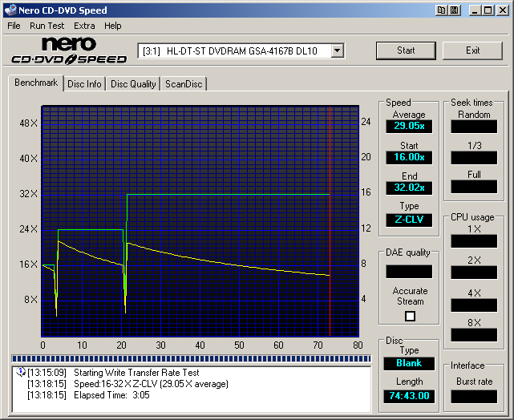Switch to the ScanDisc tab

pyautogui.click(x=184, y=84)
